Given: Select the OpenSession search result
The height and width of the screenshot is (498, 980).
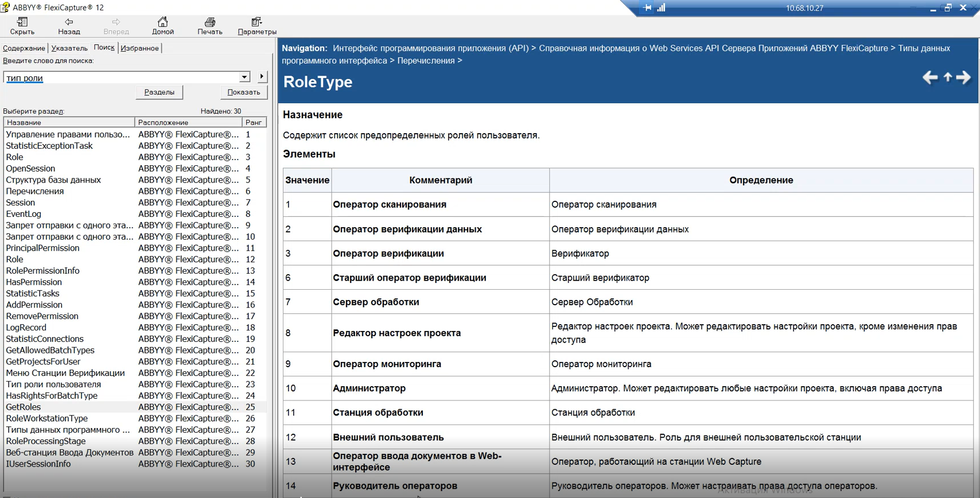Looking at the screenshot, I should pos(30,169).
